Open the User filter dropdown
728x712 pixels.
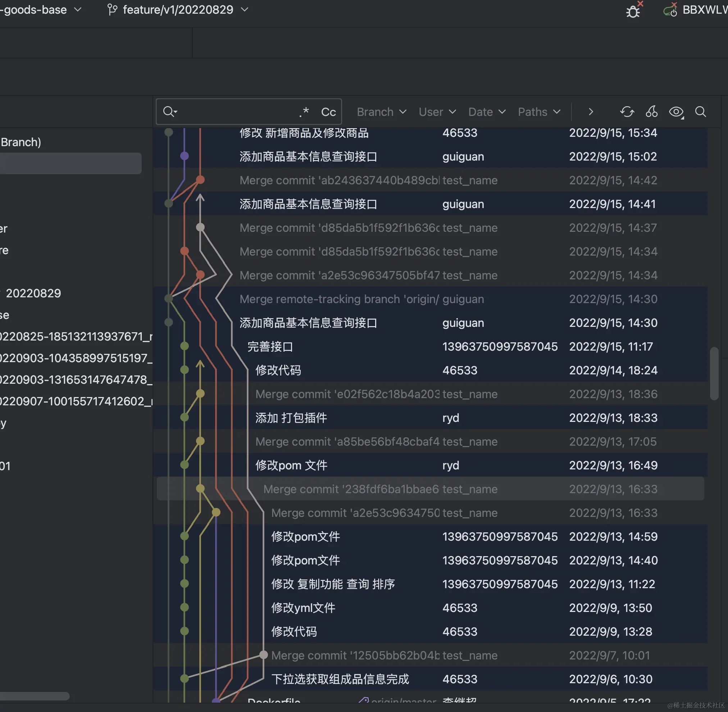pyautogui.click(x=437, y=112)
